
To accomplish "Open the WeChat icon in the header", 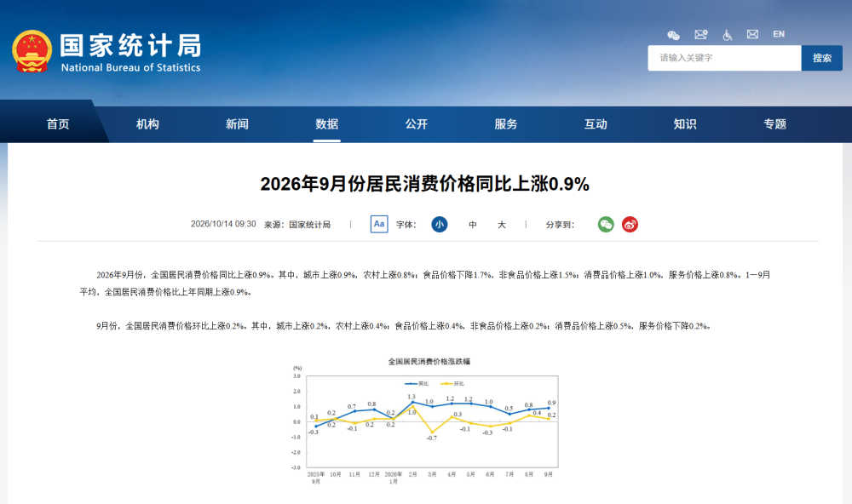I will click(x=673, y=35).
